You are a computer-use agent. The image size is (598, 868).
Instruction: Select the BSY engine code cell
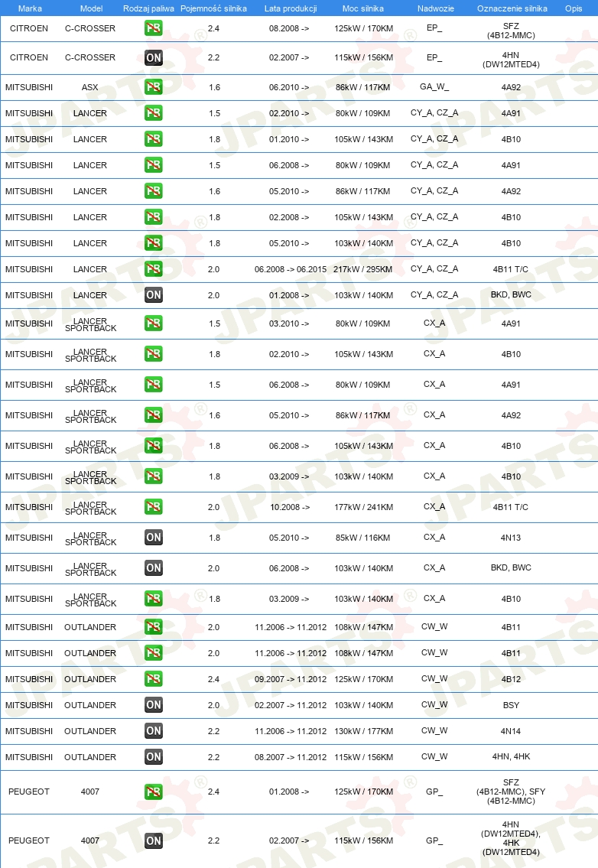coord(511,704)
